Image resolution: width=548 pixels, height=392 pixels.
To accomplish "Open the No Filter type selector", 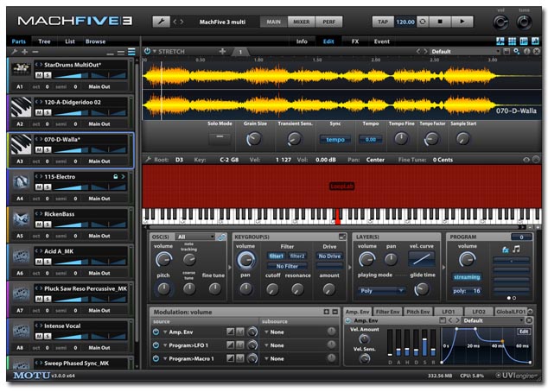I will pos(287,266).
